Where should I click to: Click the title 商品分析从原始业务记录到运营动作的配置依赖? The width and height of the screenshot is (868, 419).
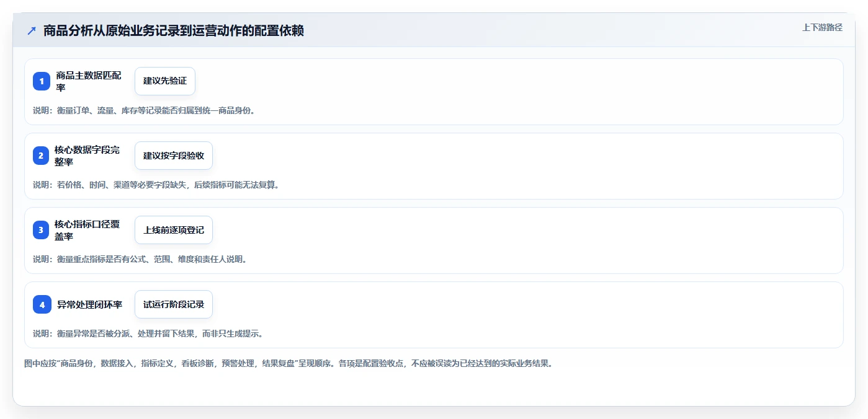tap(174, 30)
